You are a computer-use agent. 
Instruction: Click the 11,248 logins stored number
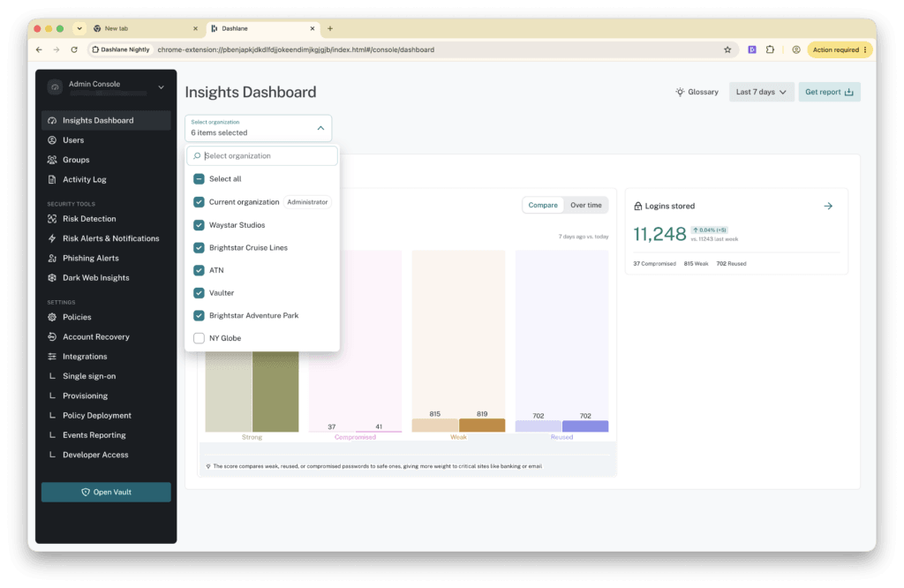click(x=659, y=233)
